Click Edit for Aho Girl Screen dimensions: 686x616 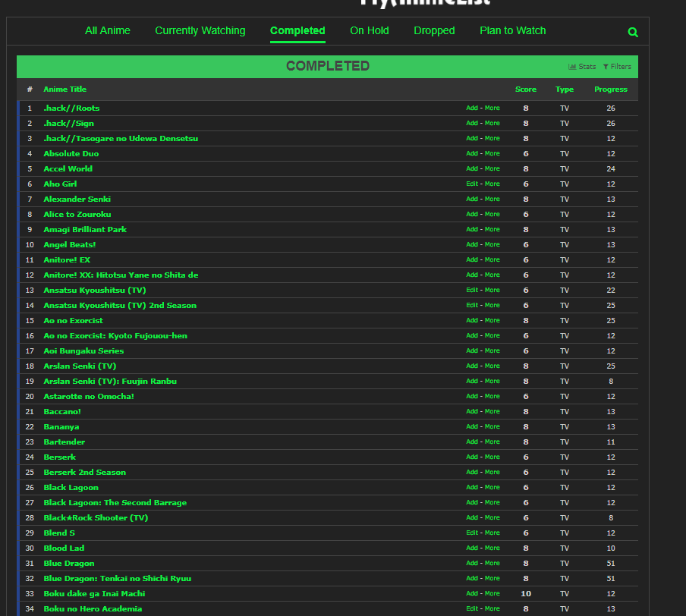(x=472, y=184)
